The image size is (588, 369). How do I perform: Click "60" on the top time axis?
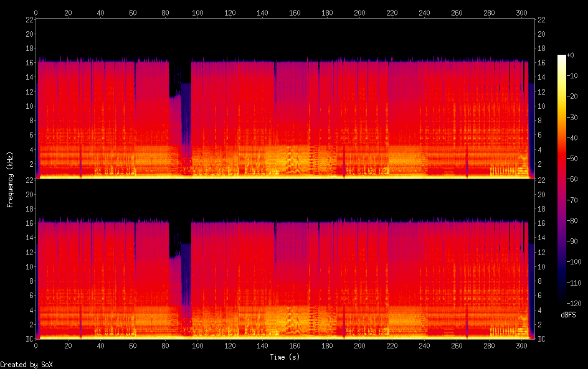coord(133,12)
